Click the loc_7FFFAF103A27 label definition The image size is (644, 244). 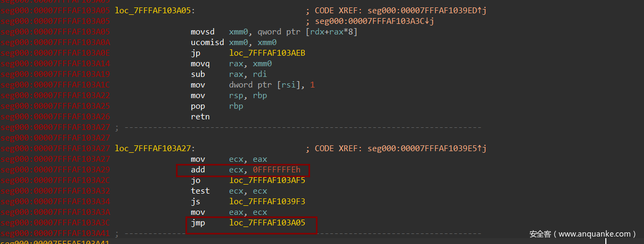(154, 149)
